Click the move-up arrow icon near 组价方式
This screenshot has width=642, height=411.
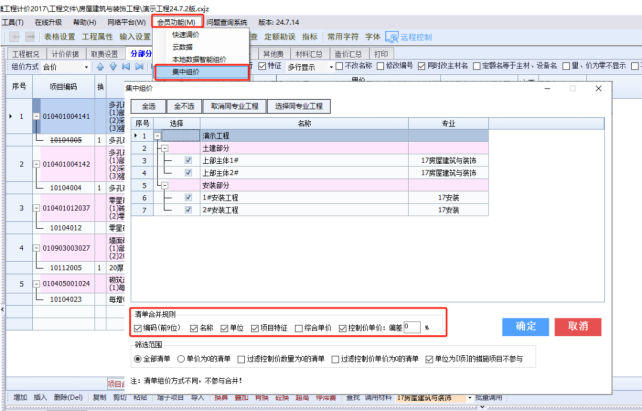point(100,67)
